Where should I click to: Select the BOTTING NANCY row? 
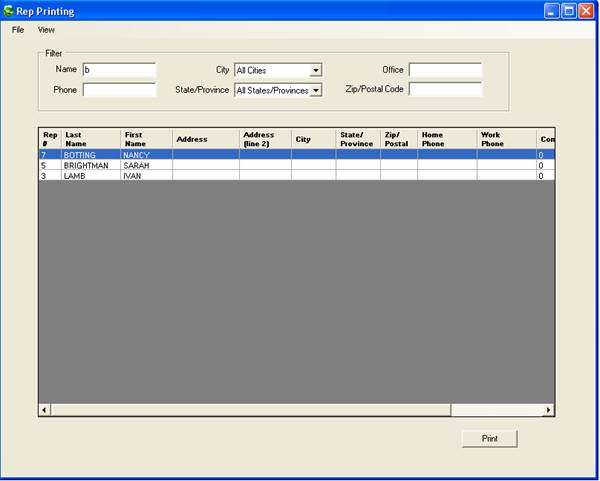90,155
